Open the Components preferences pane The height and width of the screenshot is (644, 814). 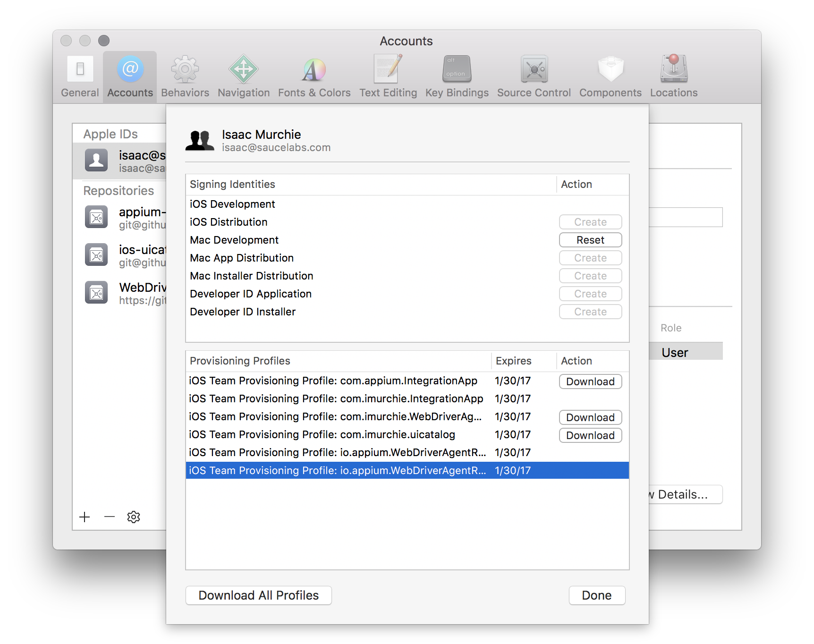point(610,76)
